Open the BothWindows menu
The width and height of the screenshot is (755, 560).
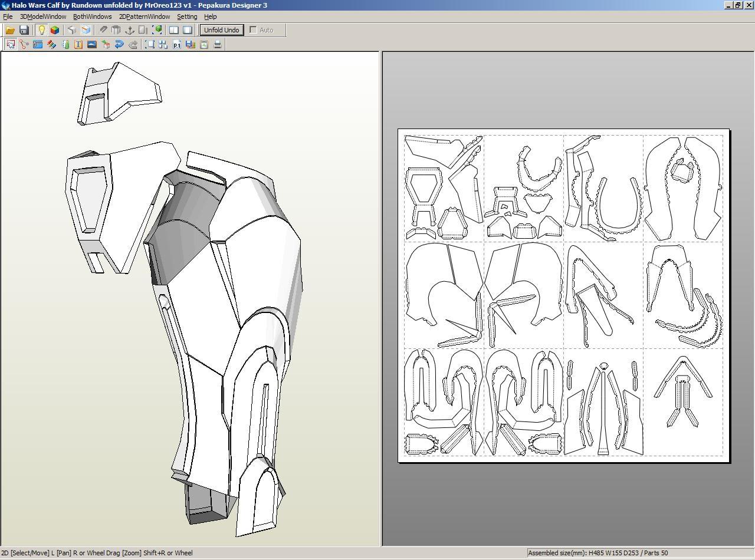[92, 17]
